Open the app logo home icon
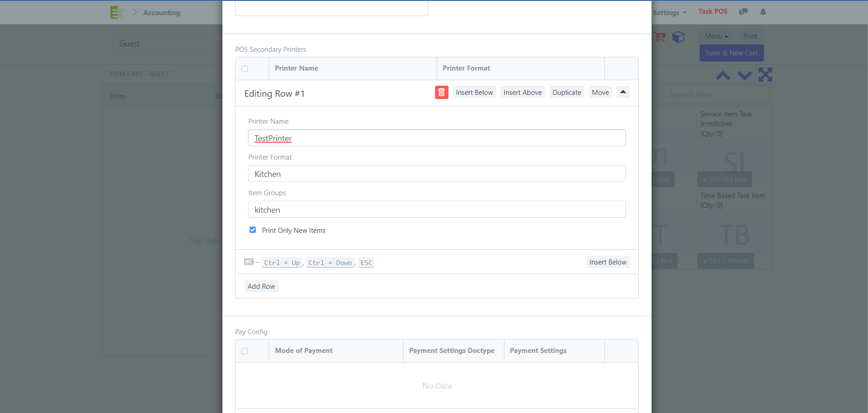The image size is (868, 413). 117,12
